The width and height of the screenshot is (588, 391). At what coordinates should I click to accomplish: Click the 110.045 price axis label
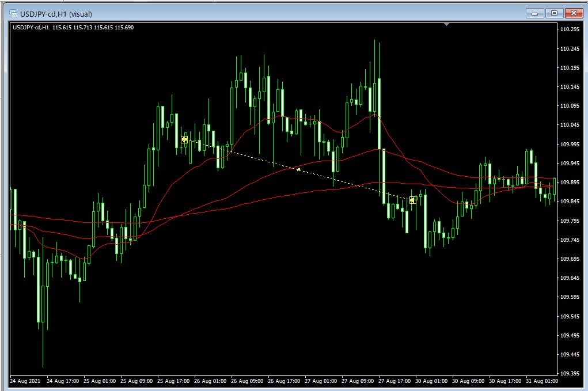570,125
